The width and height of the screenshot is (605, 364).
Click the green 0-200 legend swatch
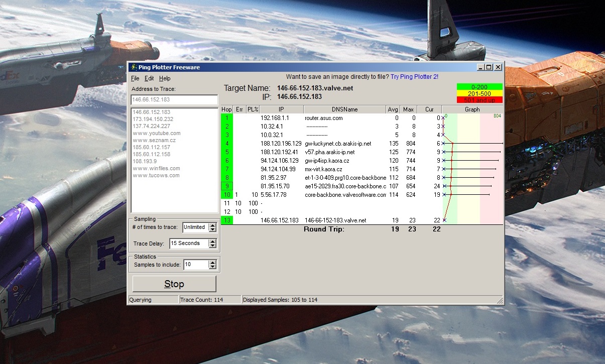click(x=479, y=87)
